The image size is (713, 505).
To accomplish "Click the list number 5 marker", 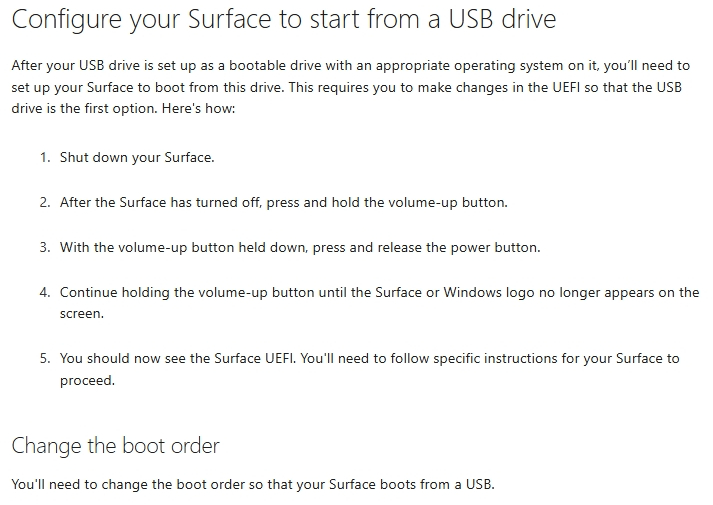I will [45, 359].
